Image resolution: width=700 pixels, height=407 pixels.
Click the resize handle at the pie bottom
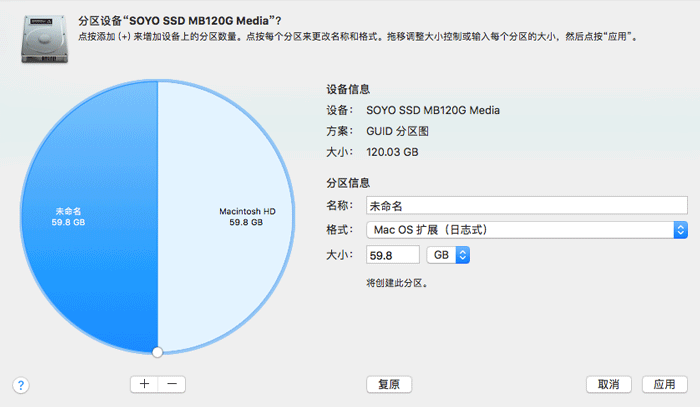point(157,351)
